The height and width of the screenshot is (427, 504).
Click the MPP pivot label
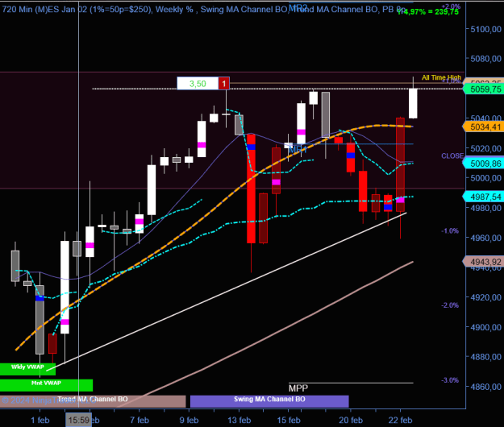coord(298,388)
